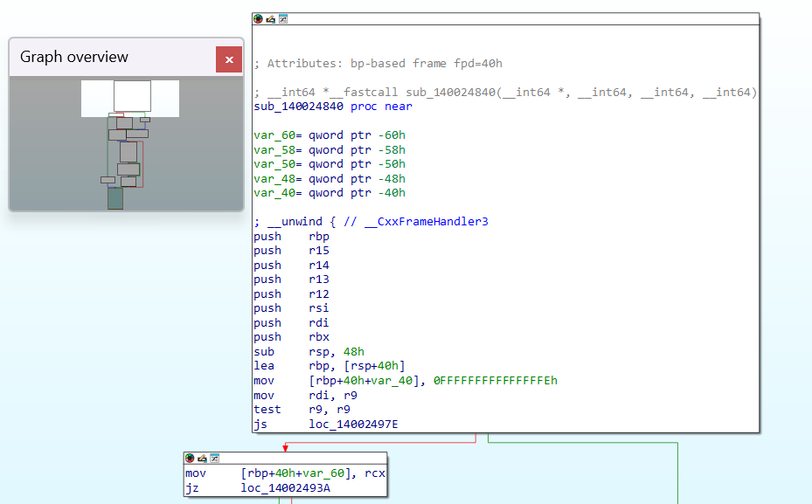Click the group nodes icon on lower jz block
Screen dimensions: 812x504
214,459
